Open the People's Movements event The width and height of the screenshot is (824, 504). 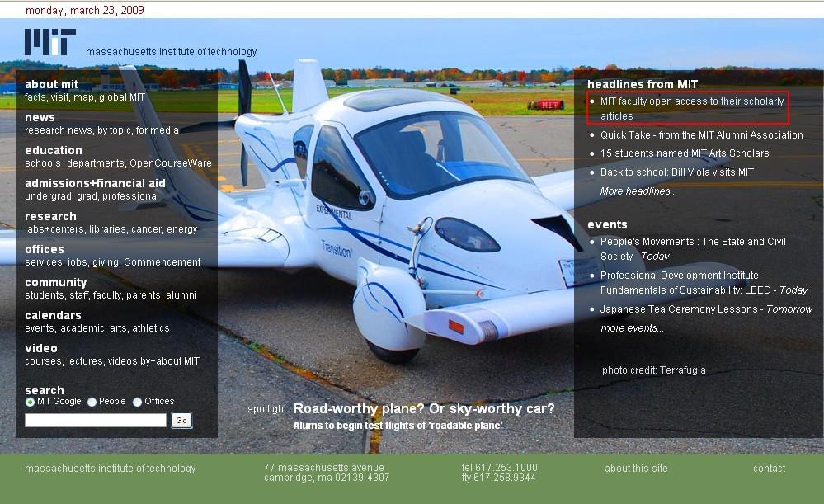pos(693,249)
